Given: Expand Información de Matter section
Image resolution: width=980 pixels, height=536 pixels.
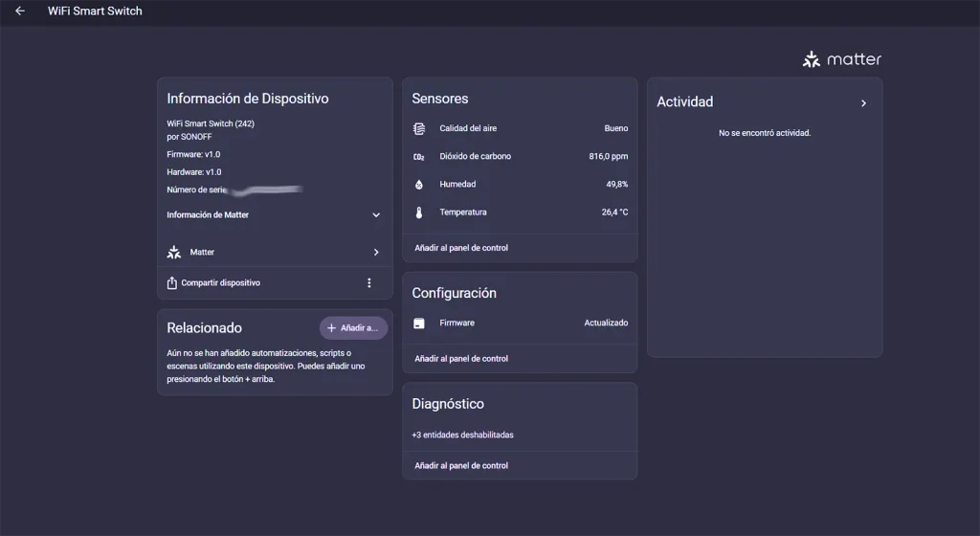Looking at the screenshot, I should tap(274, 215).
